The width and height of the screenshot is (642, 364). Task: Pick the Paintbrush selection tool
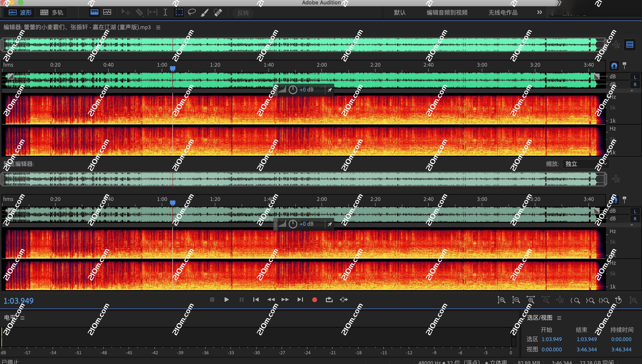click(204, 12)
